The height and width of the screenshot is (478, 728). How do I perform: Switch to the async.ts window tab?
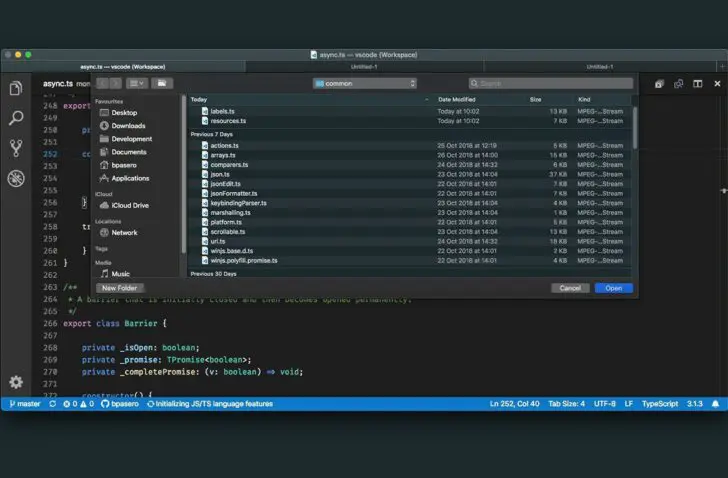pyautogui.click(x=123, y=67)
